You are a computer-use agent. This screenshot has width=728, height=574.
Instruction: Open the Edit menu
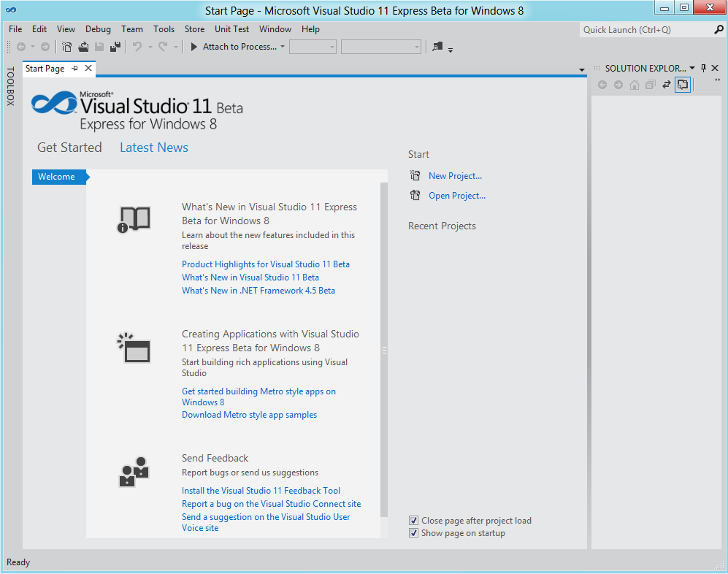coord(39,28)
